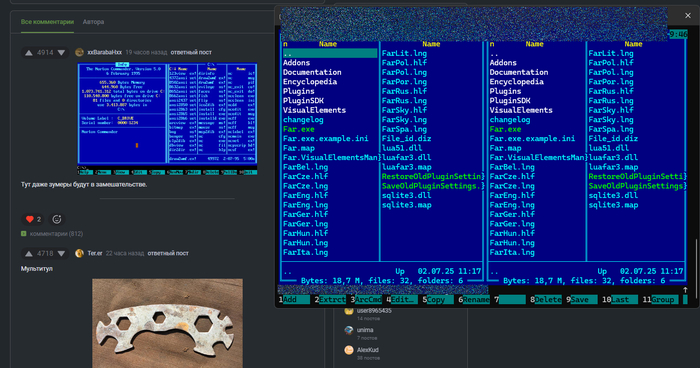This screenshot has width=700, height=368.
Task: Expand the комментарии (812) thread
Action: (56, 234)
